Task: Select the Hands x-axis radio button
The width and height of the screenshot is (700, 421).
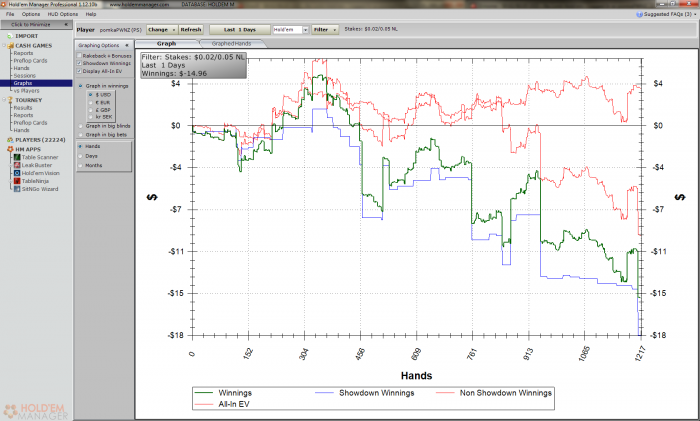Action: (80, 146)
